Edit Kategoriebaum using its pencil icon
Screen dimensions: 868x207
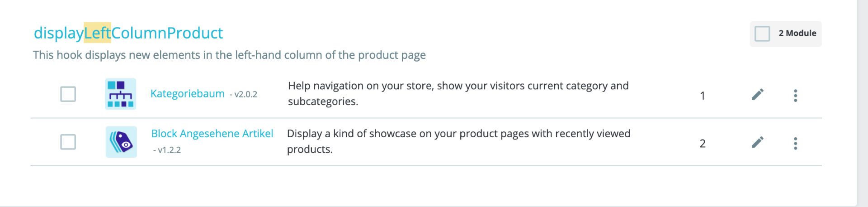pyautogui.click(x=758, y=94)
